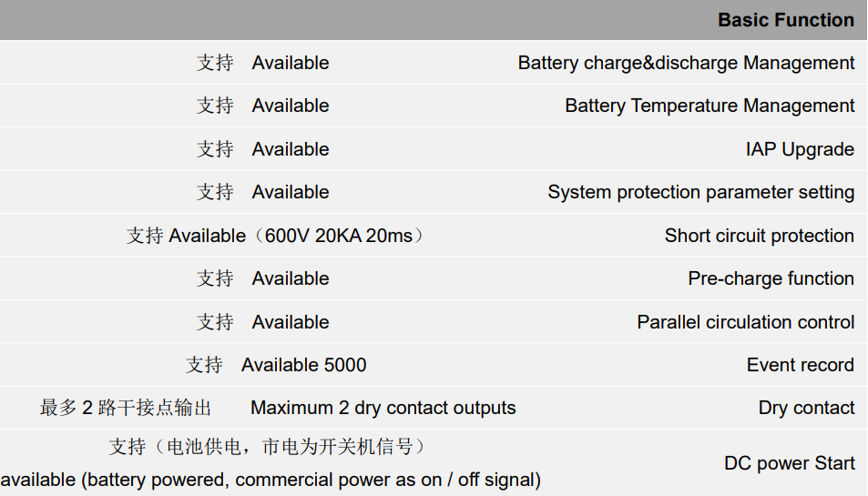Select Available in Parallel circulation control row

pyautogui.click(x=291, y=322)
